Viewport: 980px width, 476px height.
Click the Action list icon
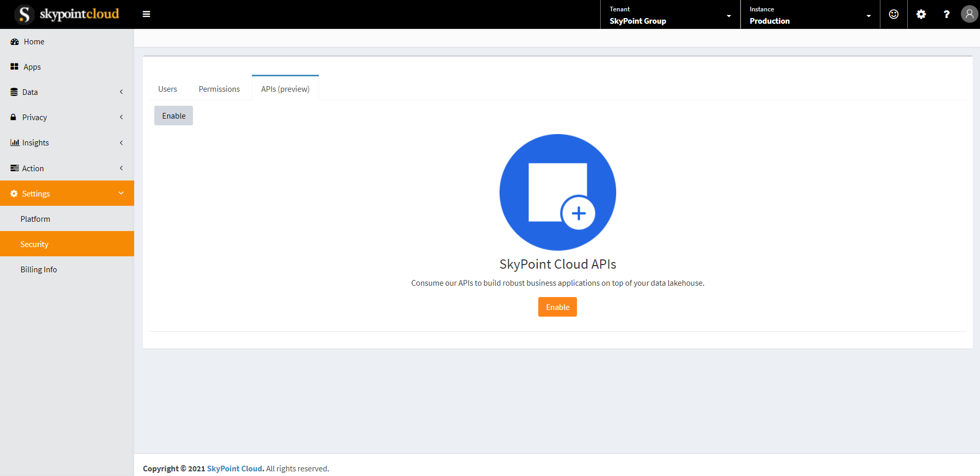click(x=14, y=168)
